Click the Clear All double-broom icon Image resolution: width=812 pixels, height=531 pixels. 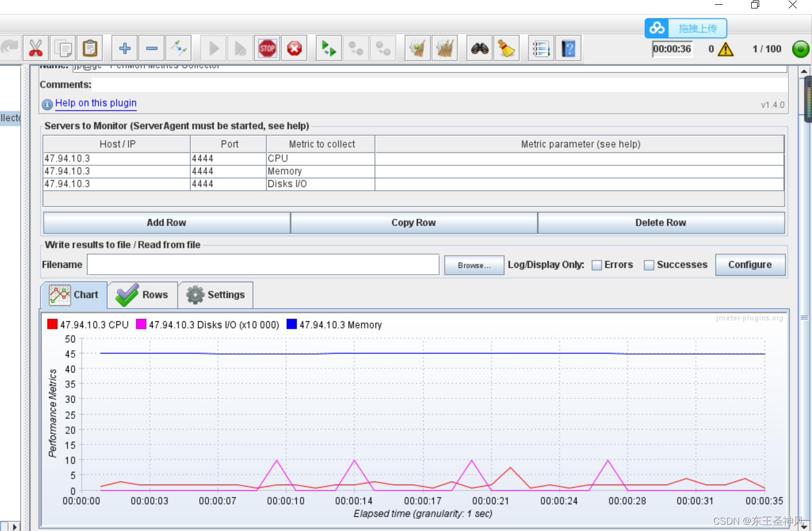pyautogui.click(x=445, y=49)
